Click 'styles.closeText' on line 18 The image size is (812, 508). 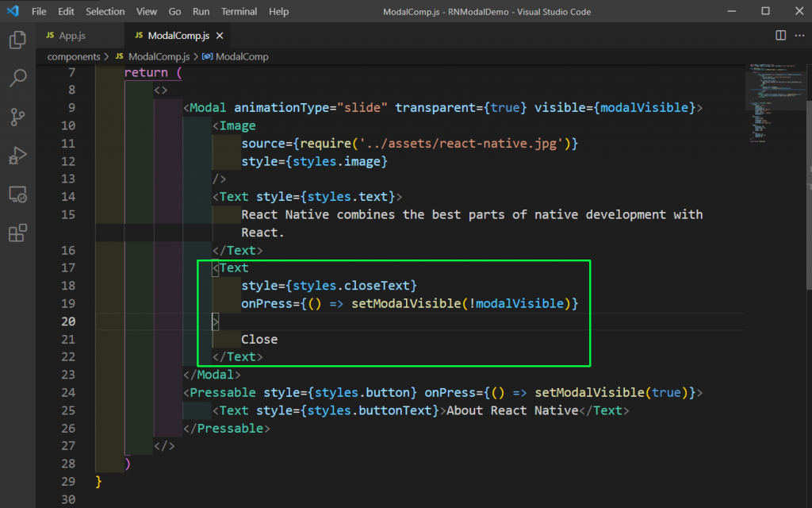pos(351,286)
